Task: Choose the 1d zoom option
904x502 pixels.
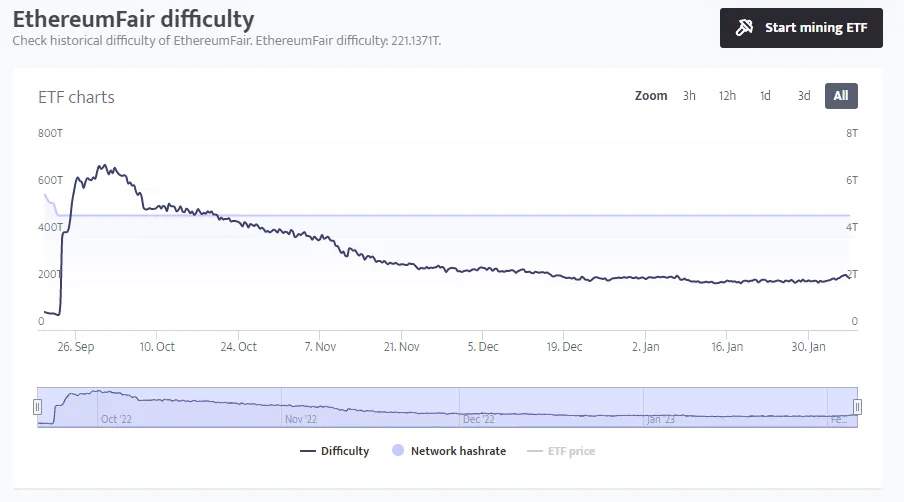Action: click(x=765, y=96)
